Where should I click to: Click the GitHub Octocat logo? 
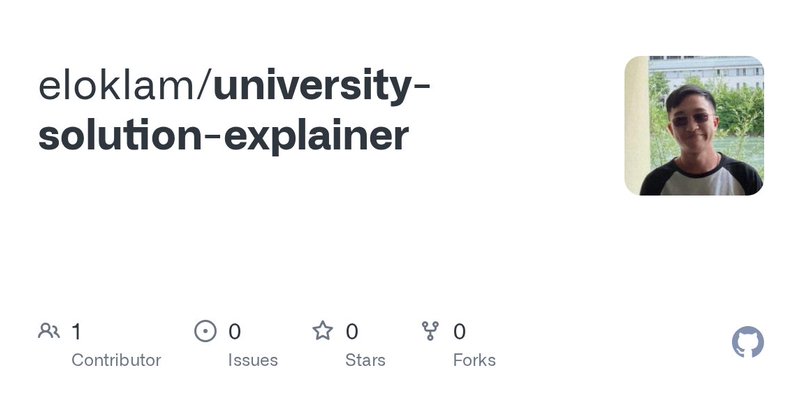click(x=748, y=343)
